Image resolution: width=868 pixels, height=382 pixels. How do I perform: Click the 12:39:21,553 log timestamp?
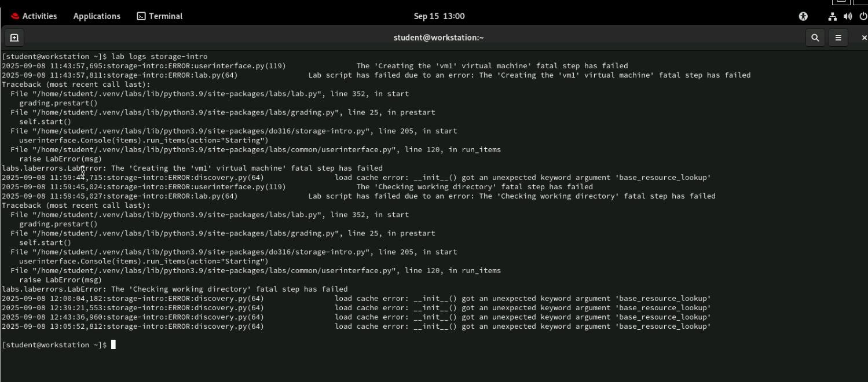pos(75,308)
